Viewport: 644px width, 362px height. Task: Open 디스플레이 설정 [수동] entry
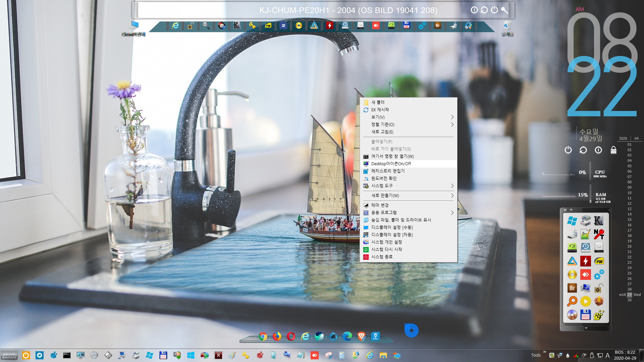[x=409, y=227]
